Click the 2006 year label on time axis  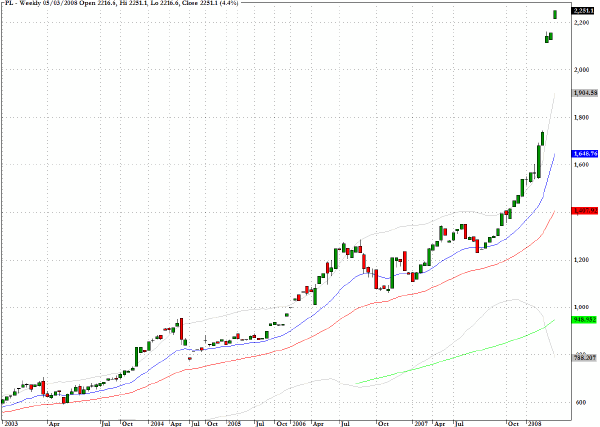299,424
